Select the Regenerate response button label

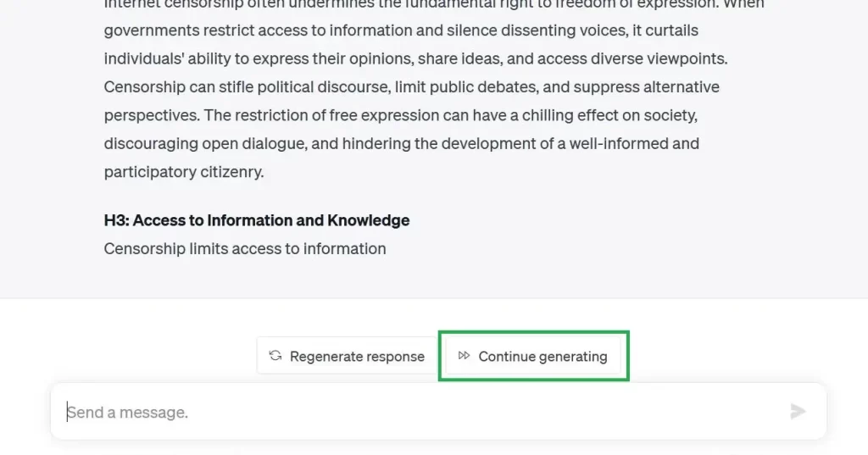[357, 357]
